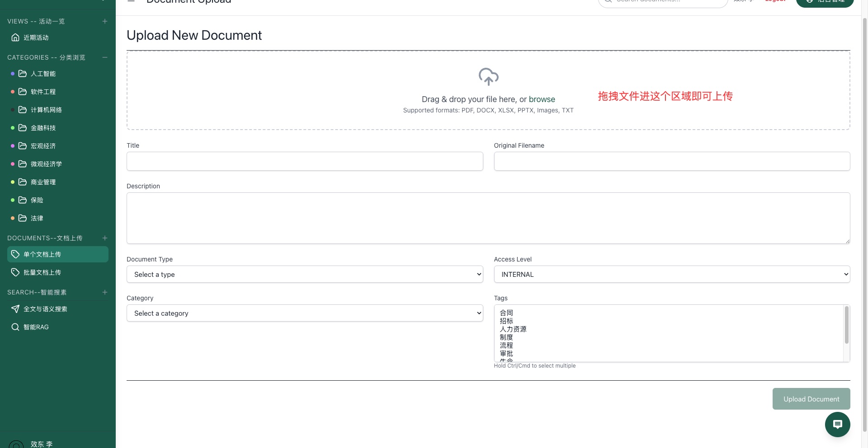868x448 pixels.
Task: Focus the Title input field
Action: tap(305, 161)
